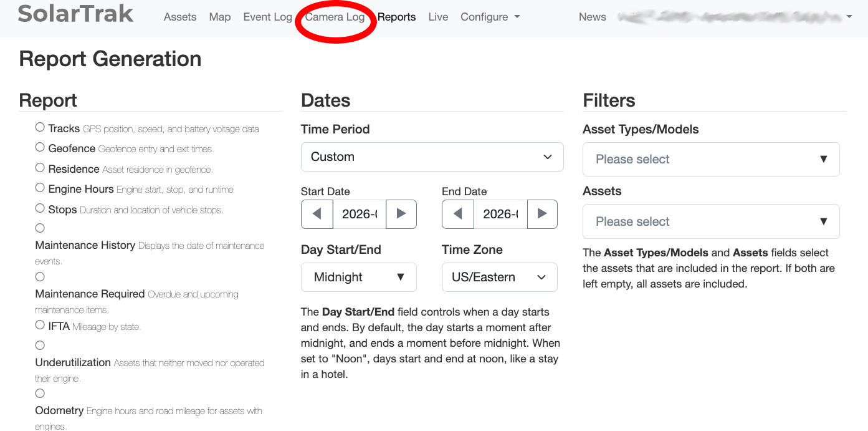Click End Date next day arrow
Image resolution: width=868 pixels, height=431 pixels.
point(542,214)
